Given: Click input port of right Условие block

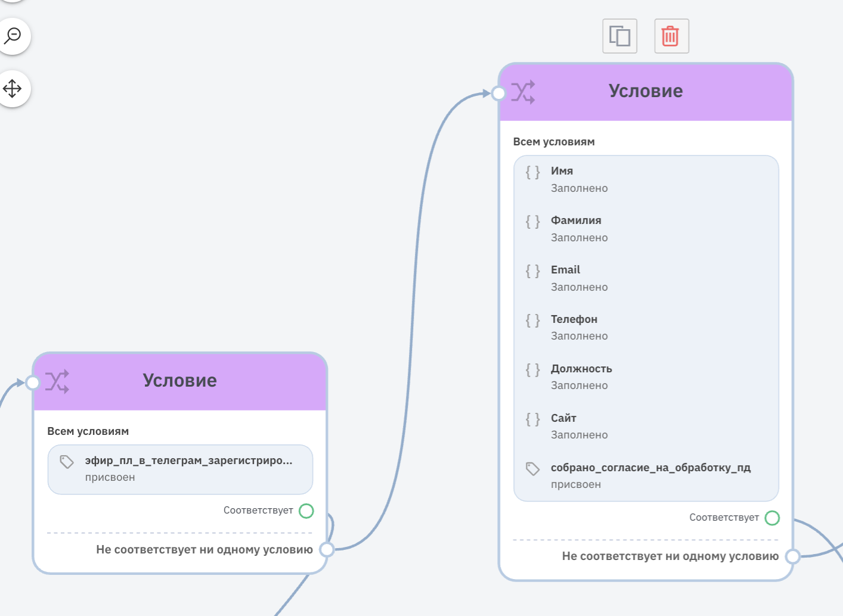Looking at the screenshot, I should tap(499, 93).
